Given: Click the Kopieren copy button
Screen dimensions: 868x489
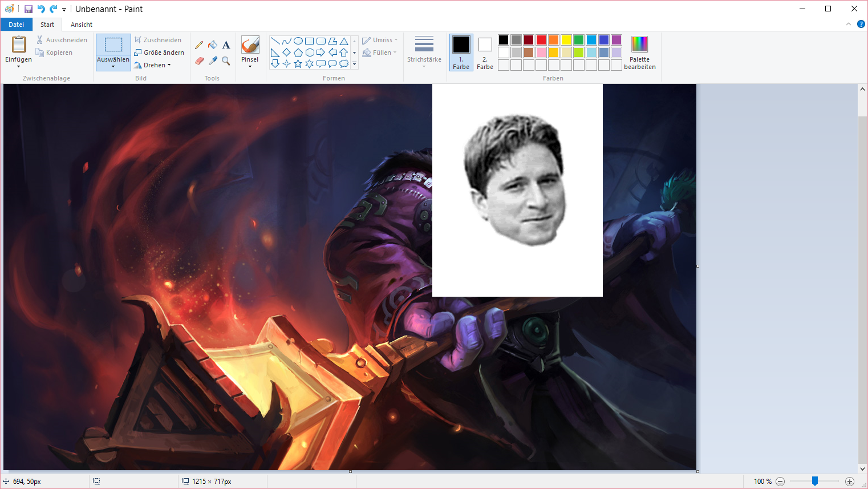Looking at the screenshot, I should pyautogui.click(x=54, y=52).
